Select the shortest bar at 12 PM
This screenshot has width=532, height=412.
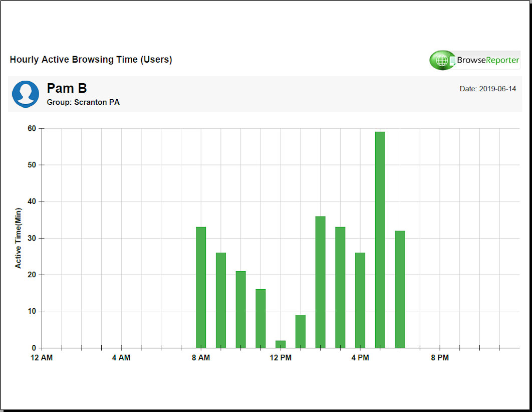[281, 344]
